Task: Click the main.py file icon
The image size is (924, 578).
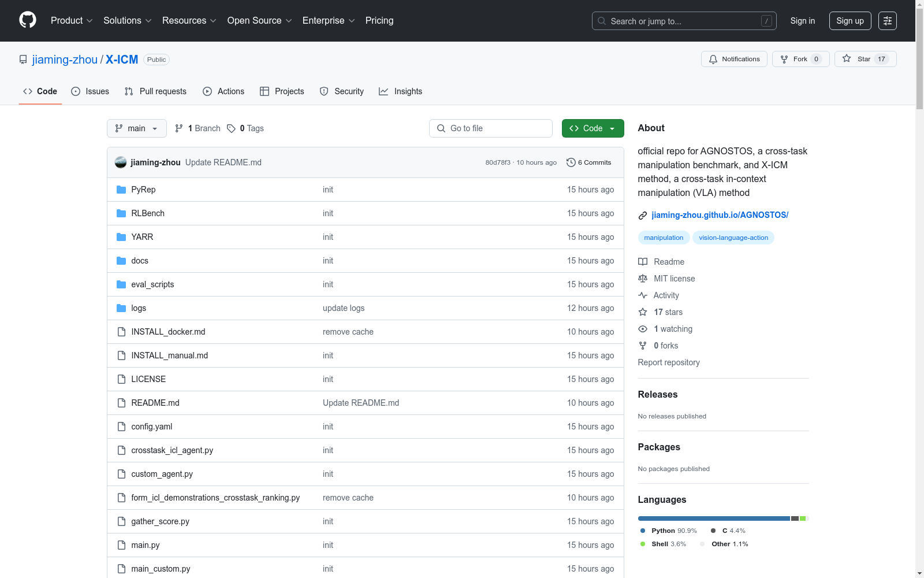Action: [x=121, y=545]
